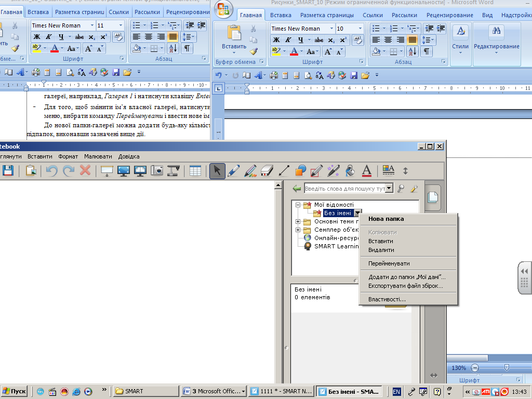Choose Видалити from context menu
The width and height of the screenshot is (532, 399).
(x=381, y=250)
